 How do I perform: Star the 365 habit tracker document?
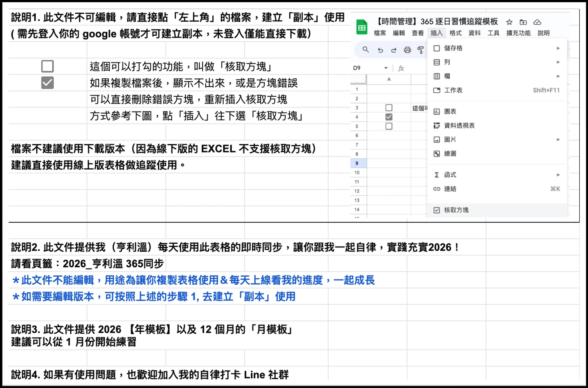509,22
